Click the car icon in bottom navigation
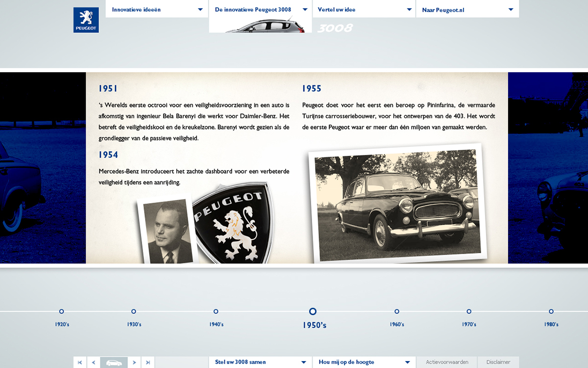588x368 pixels. pos(114,363)
